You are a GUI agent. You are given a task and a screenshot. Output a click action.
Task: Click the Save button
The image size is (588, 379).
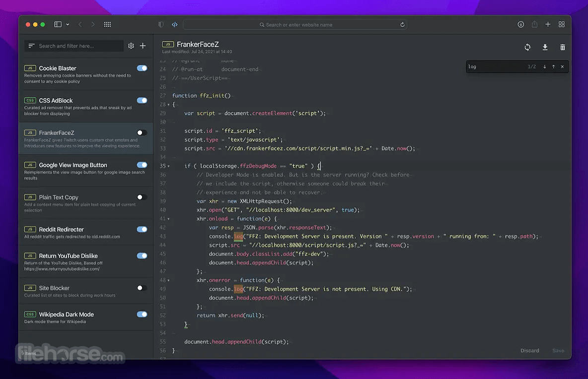pos(558,351)
